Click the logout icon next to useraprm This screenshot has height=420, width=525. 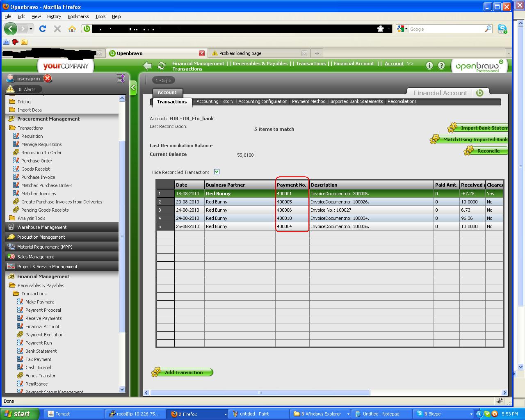[48, 79]
